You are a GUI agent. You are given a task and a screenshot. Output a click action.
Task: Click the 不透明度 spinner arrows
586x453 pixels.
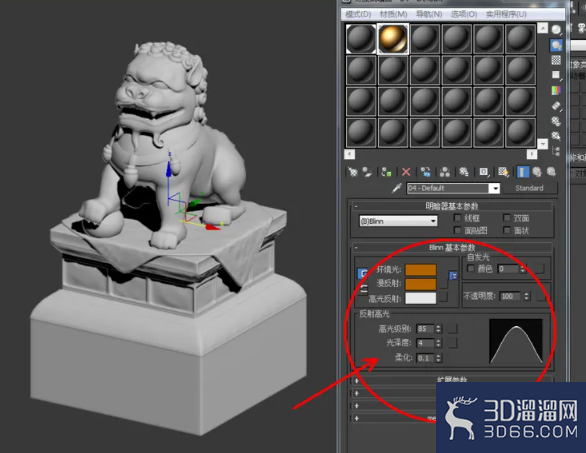pyautogui.click(x=527, y=296)
